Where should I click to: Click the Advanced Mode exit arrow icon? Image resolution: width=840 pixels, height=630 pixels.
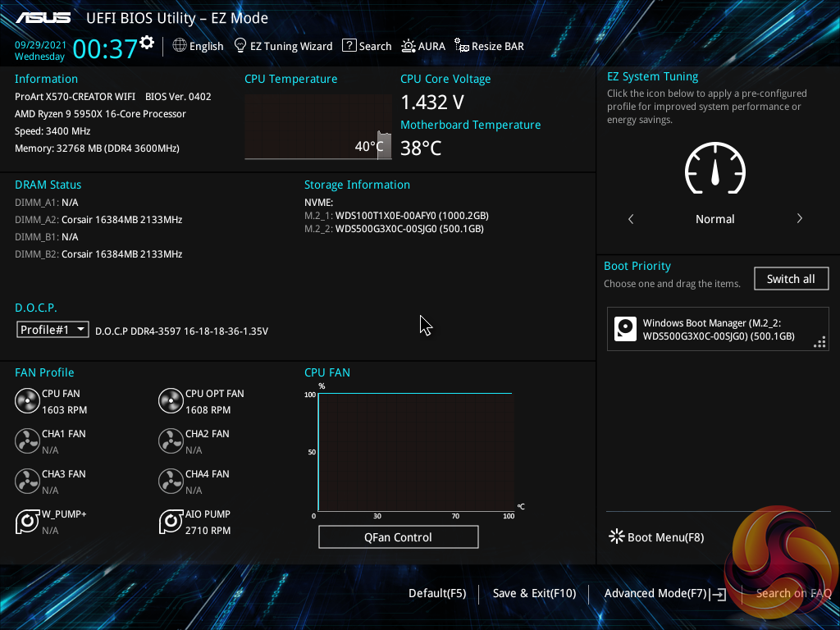(x=717, y=594)
